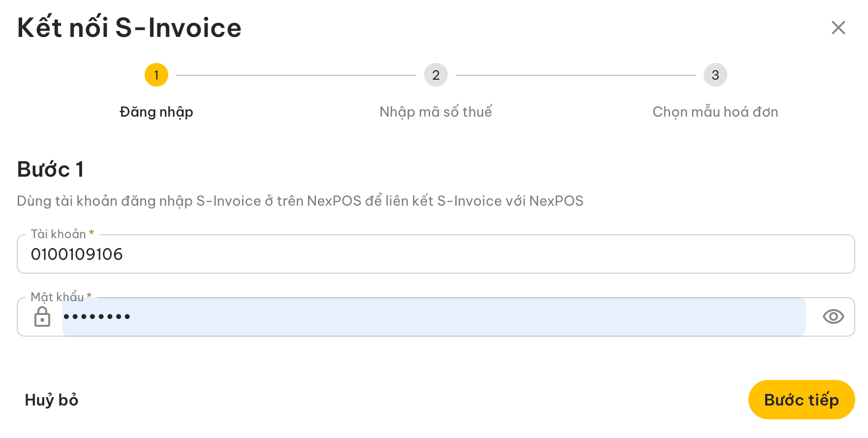Proceed with the Bước tiếp button
Screen dimensions: 868x438
[802, 400]
